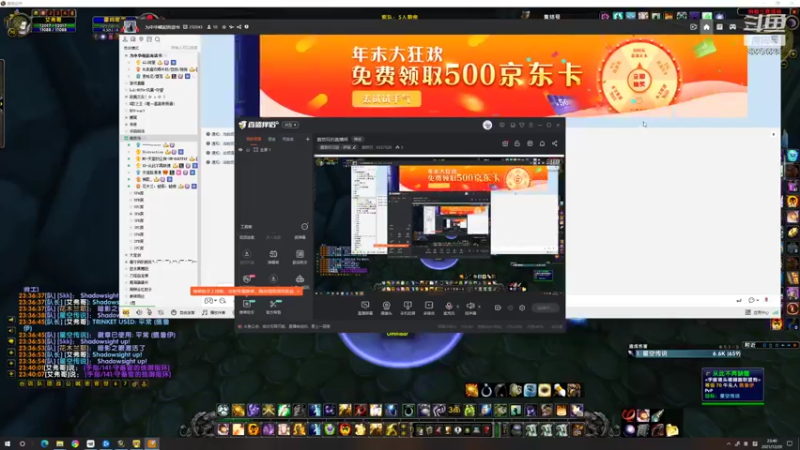The width and height of the screenshot is (800, 450).
Task: Expand microphone device dropdown arrow
Action: [x=457, y=307]
